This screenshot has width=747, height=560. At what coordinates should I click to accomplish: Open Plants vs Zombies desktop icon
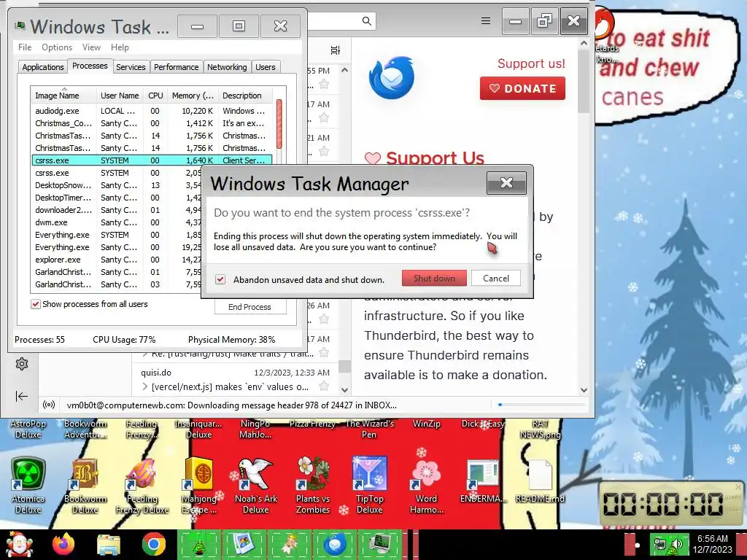point(312,485)
